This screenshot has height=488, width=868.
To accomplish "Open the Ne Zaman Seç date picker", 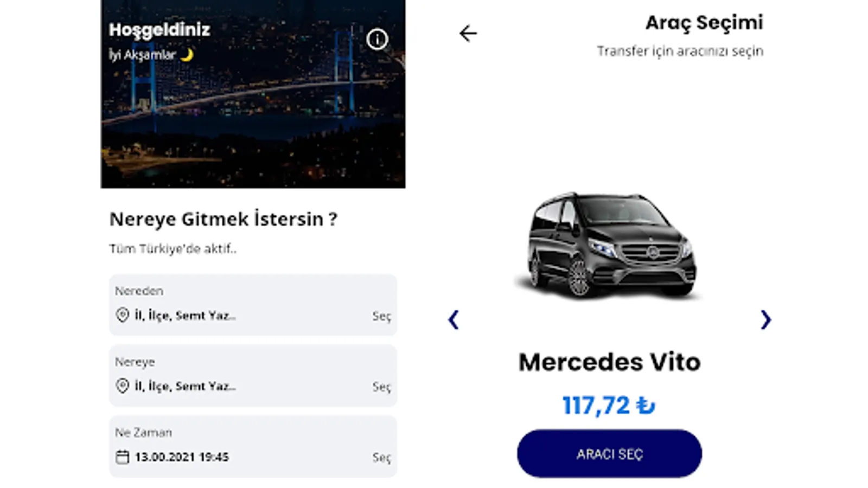I will coord(381,458).
